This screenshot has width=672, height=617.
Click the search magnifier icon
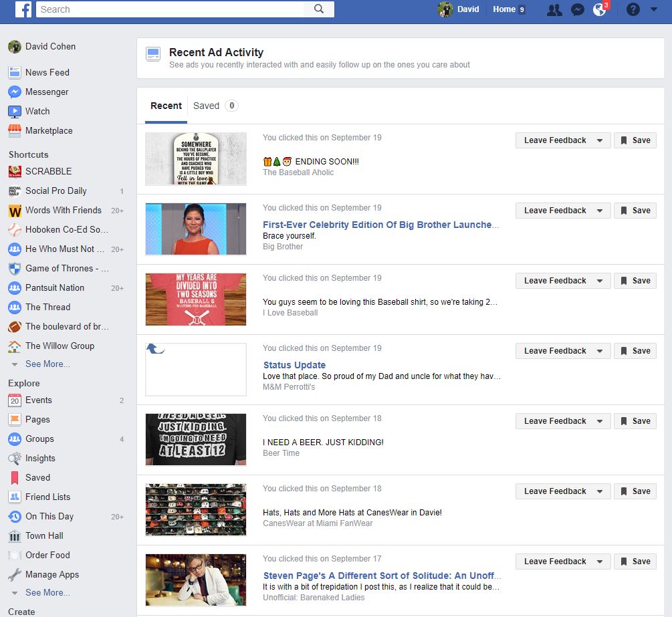coord(319,9)
